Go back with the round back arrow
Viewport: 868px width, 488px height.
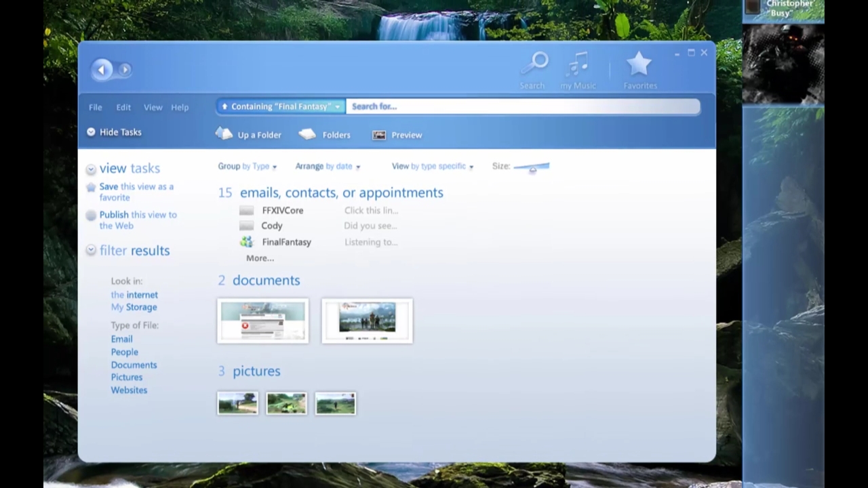click(102, 69)
